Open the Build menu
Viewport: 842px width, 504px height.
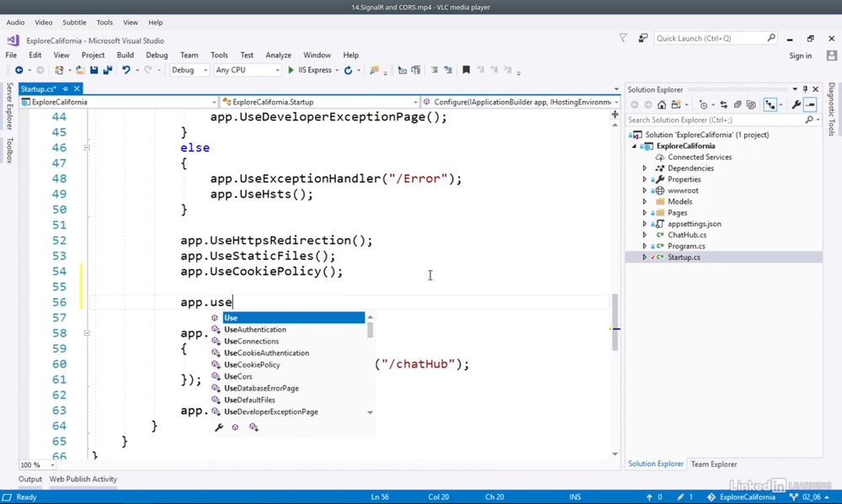click(x=125, y=56)
